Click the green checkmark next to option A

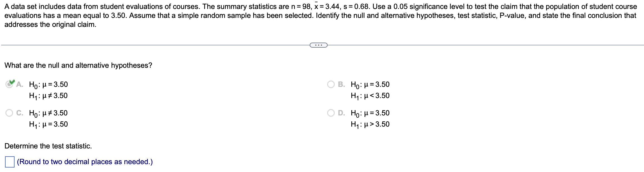point(11,82)
